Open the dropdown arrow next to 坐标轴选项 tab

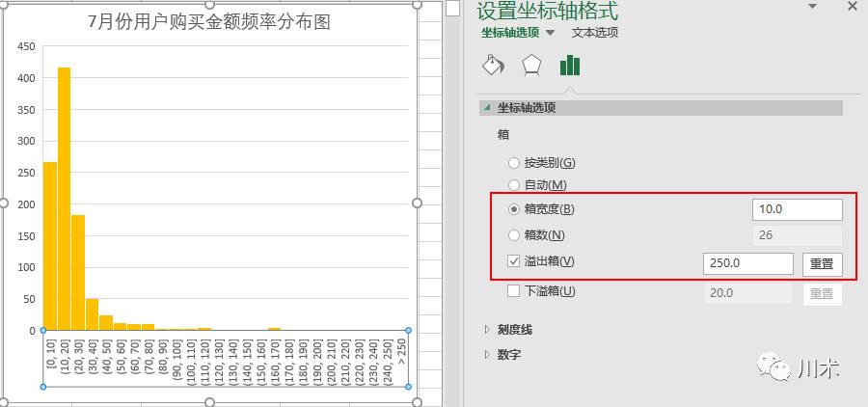[551, 33]
